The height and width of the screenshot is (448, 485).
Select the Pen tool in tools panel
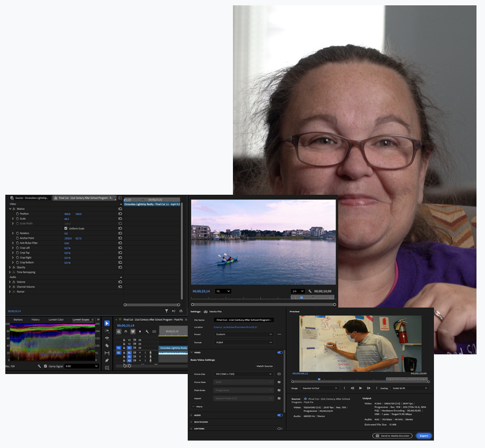pyautogui.click(x=107, y=360)
